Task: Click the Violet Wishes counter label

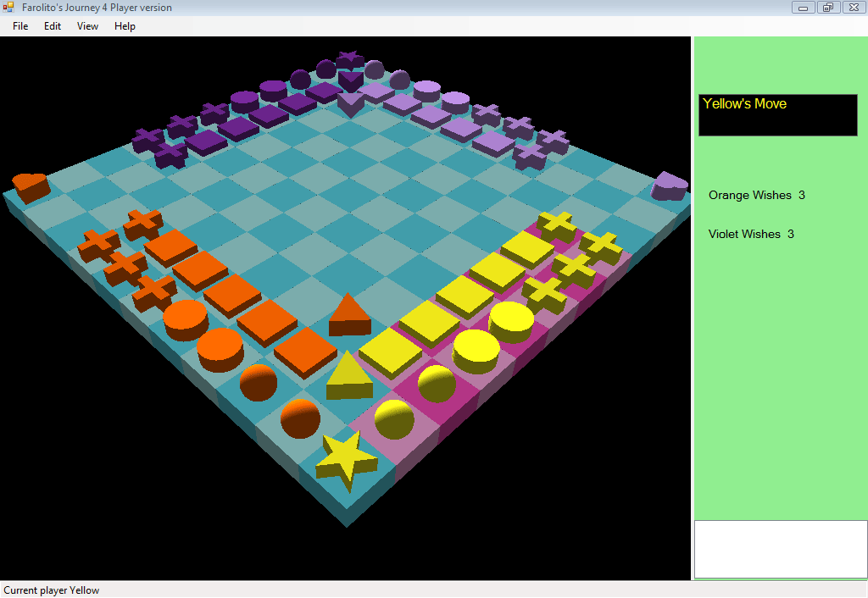Action: [x=751, y=235]
